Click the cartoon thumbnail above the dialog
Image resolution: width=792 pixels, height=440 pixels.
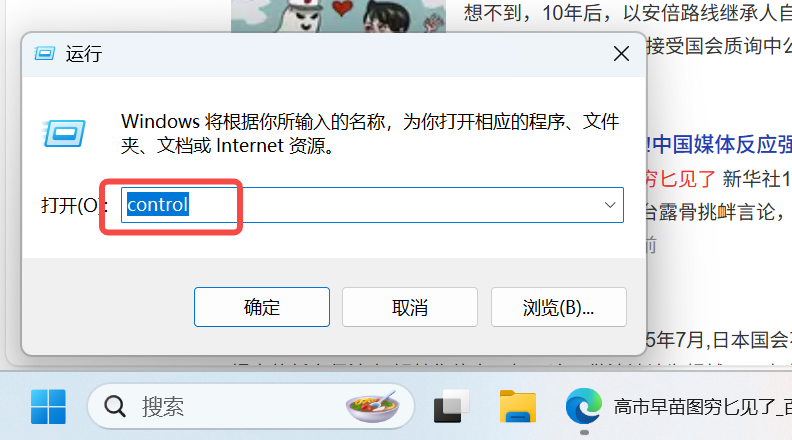pyautogui.click(x=338, y=16)
